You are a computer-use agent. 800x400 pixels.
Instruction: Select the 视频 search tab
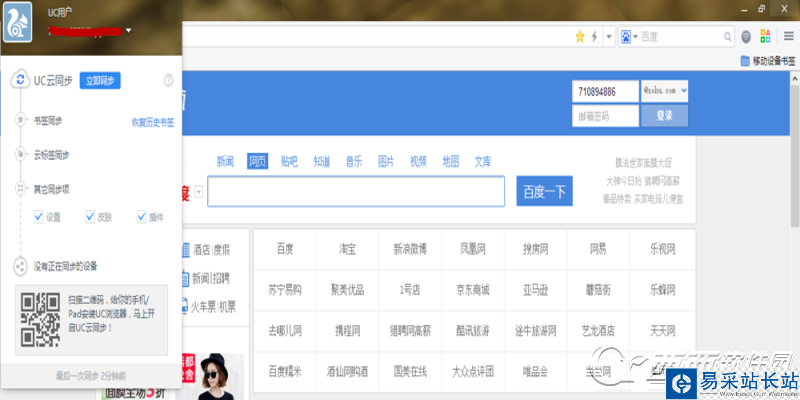418,162
